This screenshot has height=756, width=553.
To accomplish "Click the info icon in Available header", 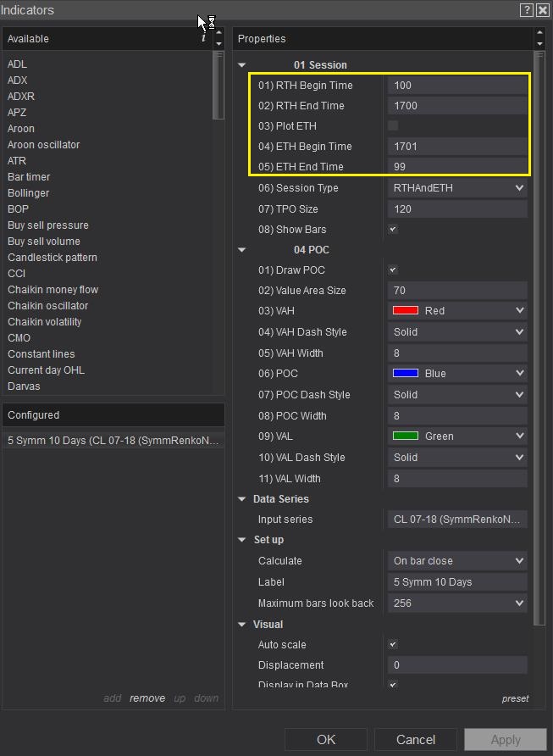I will click(x=203, y=38).
